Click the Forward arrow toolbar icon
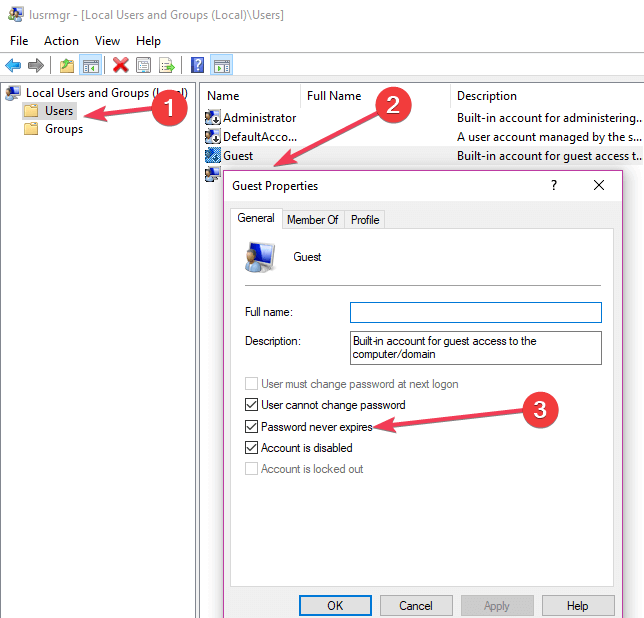 36,65
